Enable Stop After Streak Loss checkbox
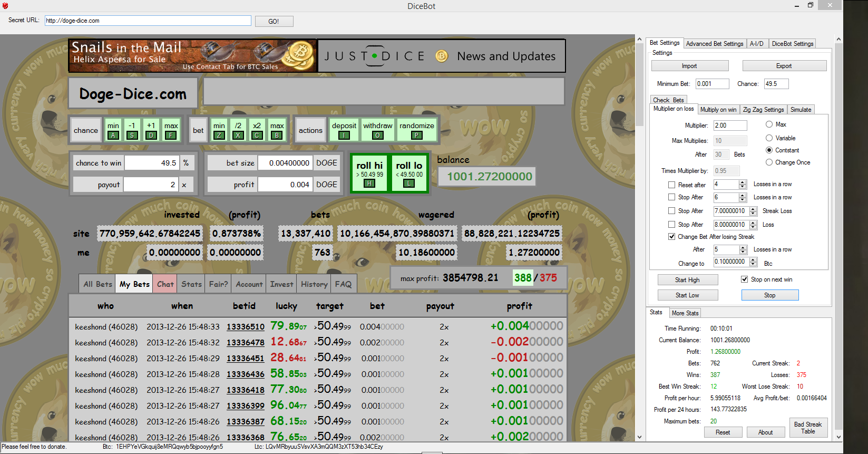 [x=671, y=211]
